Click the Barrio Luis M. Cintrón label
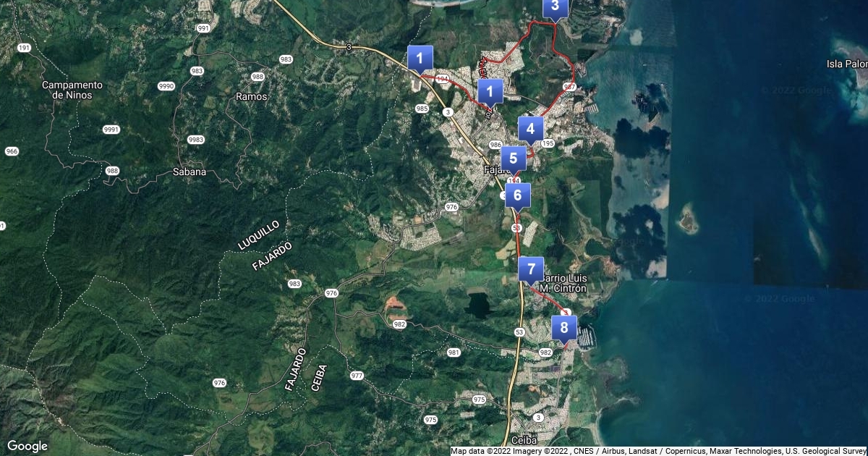The height and width of the screenshot is (456, 868). coord(564,283)
